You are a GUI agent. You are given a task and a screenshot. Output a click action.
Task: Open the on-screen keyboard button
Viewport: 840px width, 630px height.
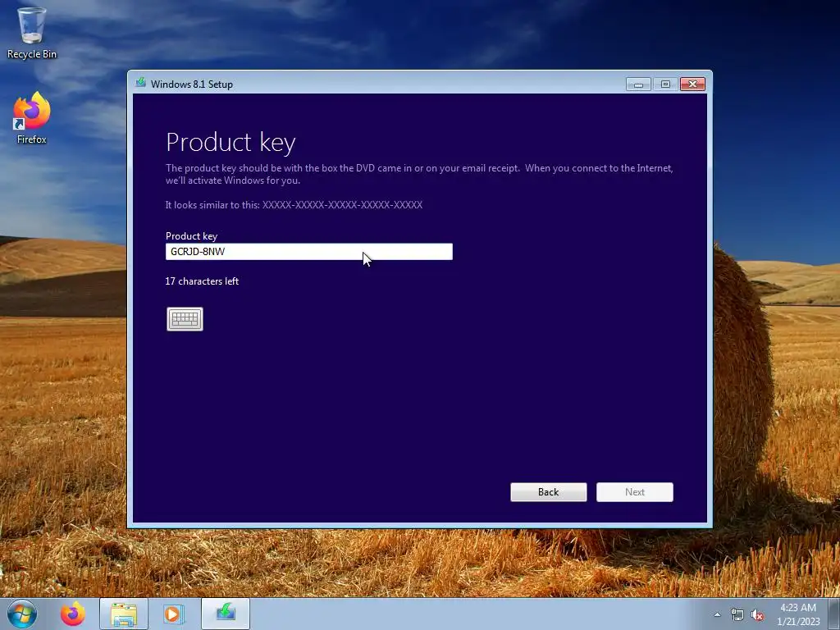[185, 319]
